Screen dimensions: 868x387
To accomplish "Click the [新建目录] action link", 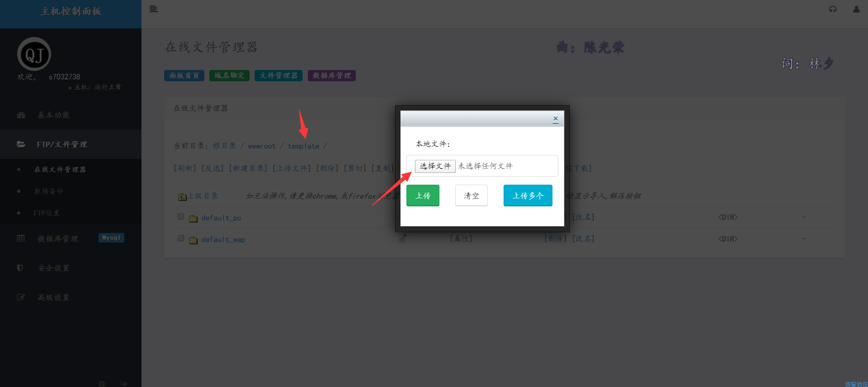I will click(249, 168).
